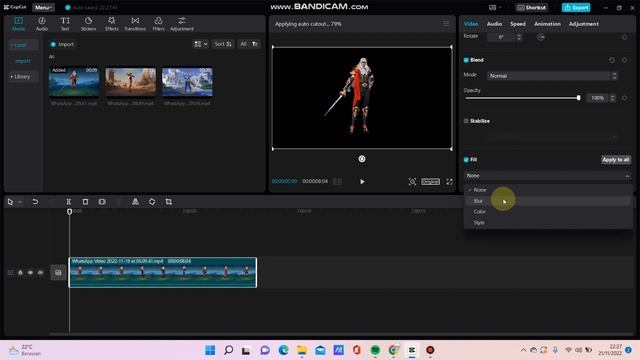Play the preview video
The width and height of the screenshot is (640, 360).
362,182
